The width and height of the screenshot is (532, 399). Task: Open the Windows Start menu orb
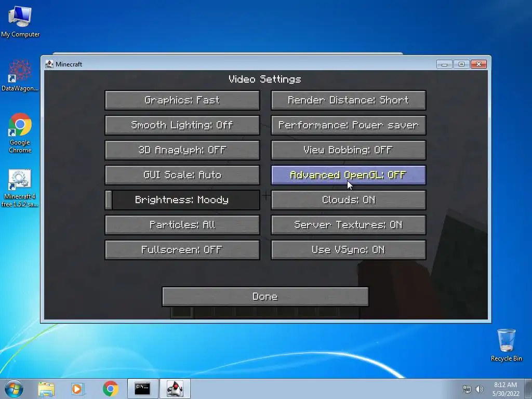[x=14, y=389]
